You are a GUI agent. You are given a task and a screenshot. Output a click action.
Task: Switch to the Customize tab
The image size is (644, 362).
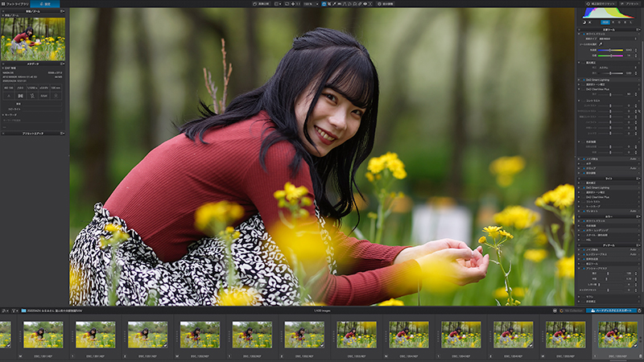pos(45,4)
